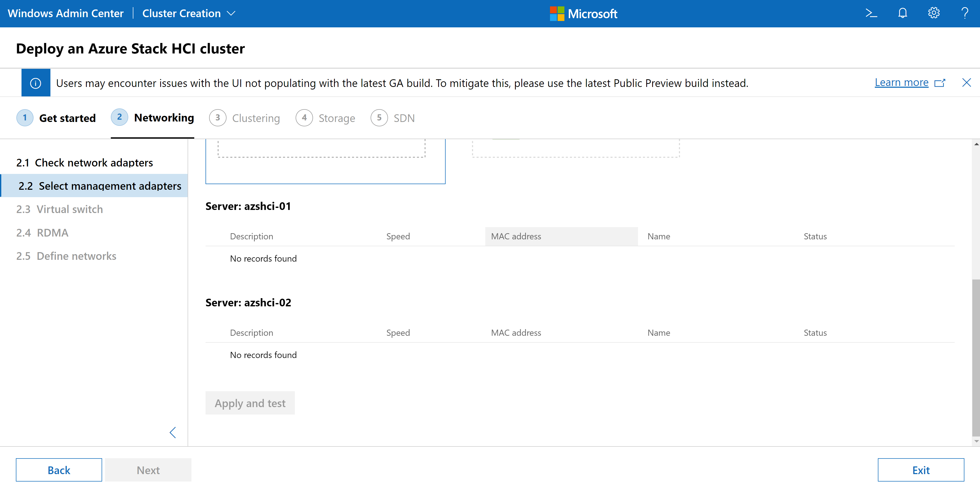This screenshot has height=492, width=980.
Task: Click the external link icon beside Learn more
Action: 940,83
